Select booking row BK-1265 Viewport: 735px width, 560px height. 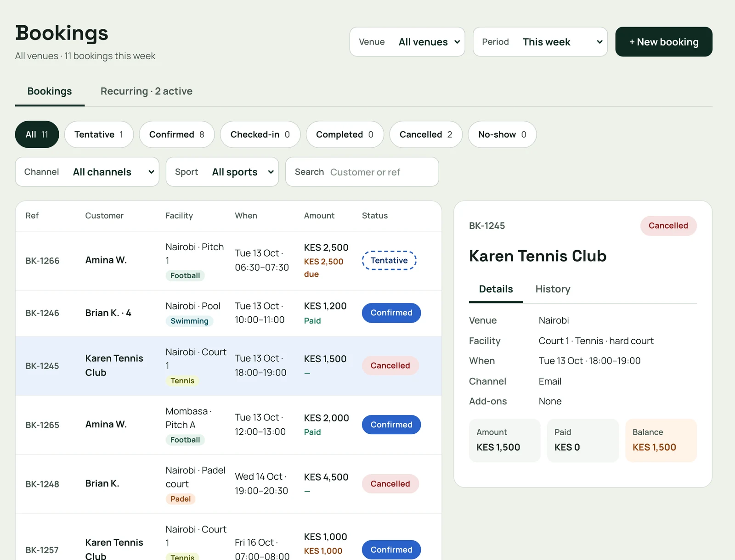pyautogui.click(x=228, y=425)
